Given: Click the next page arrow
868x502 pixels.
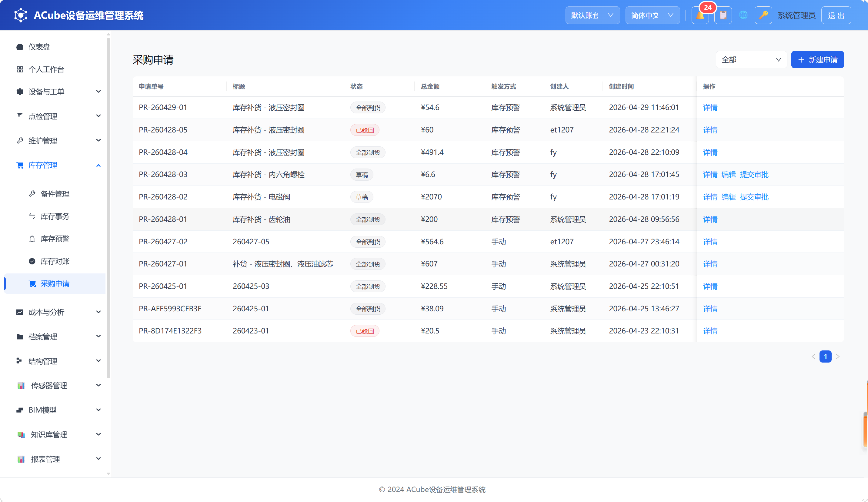Looking at the screenshot, I should (838, 356).
